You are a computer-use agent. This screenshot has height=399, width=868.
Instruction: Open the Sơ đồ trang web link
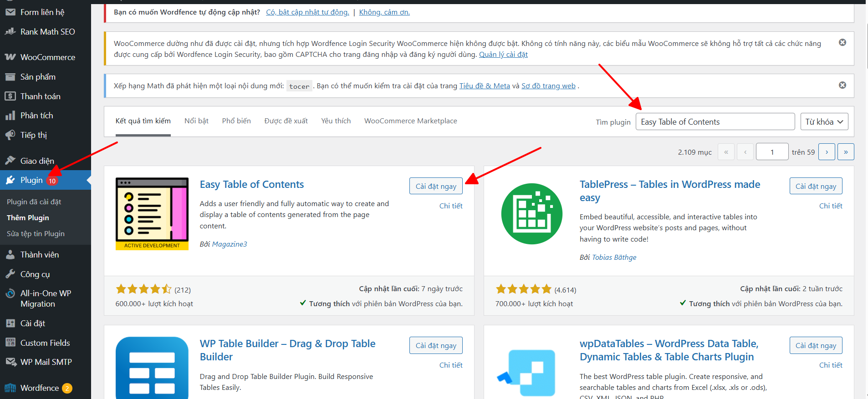[548, 86]
